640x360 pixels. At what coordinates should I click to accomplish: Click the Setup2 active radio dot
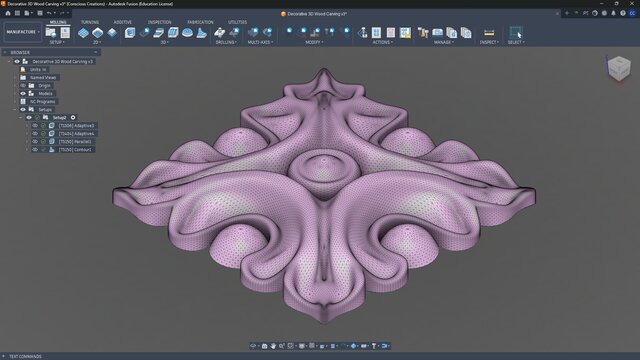click(73, 118)
